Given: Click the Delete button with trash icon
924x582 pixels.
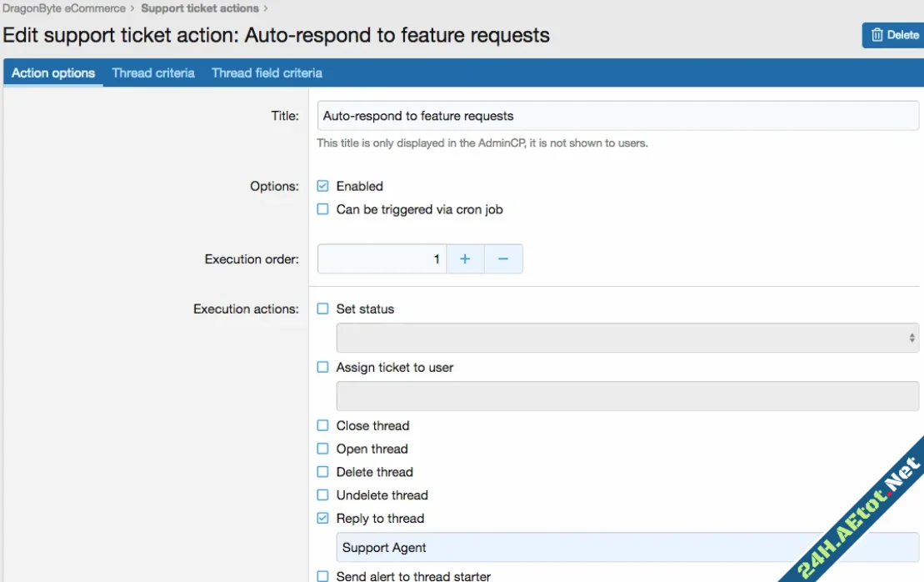Looking at the screenshot, I should coord(894,35).
